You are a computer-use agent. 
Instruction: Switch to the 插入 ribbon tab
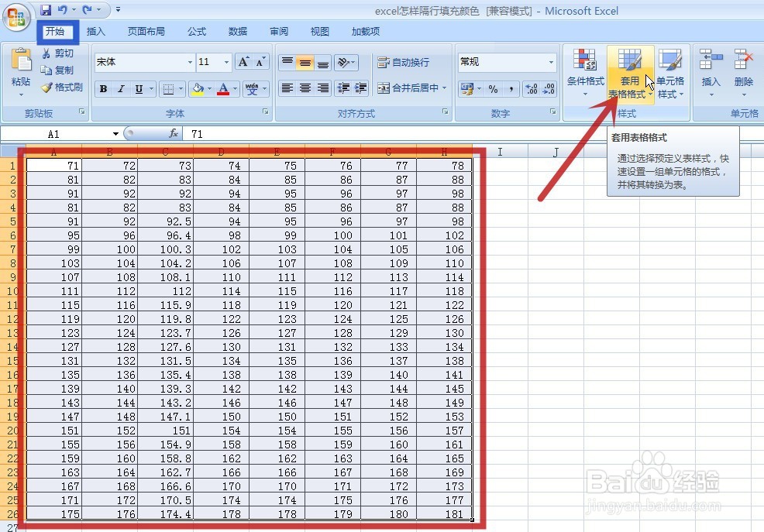coord(95,31)
